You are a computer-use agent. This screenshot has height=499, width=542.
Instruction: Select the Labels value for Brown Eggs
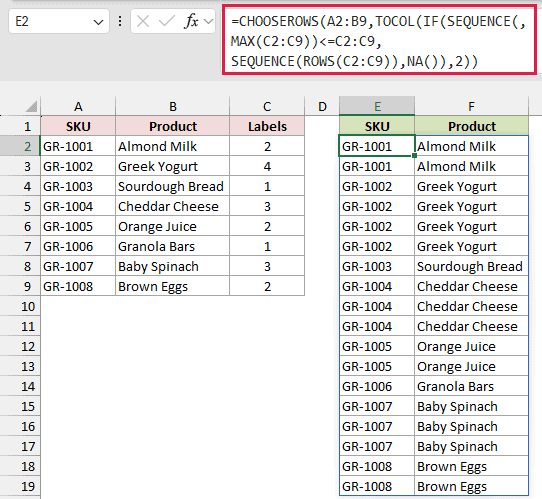267,286
